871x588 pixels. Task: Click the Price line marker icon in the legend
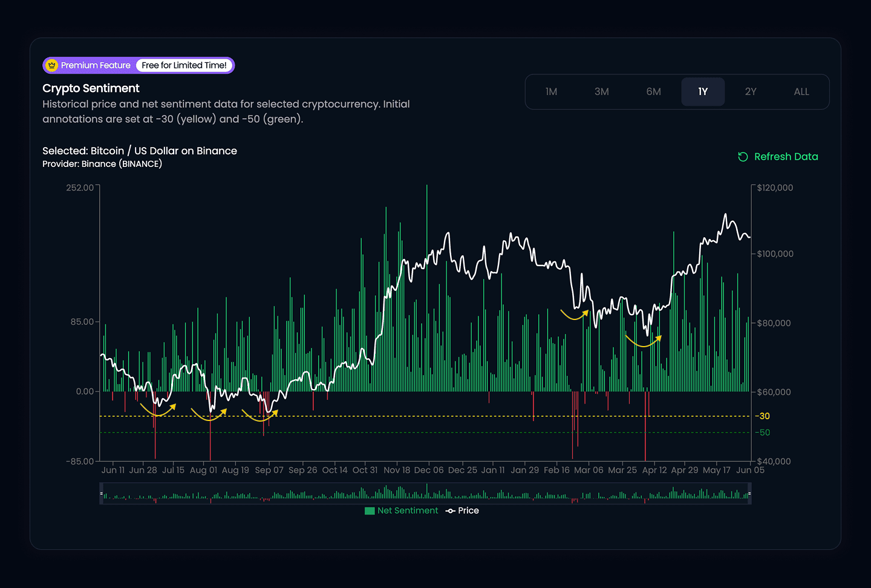[x=449, y=511]
